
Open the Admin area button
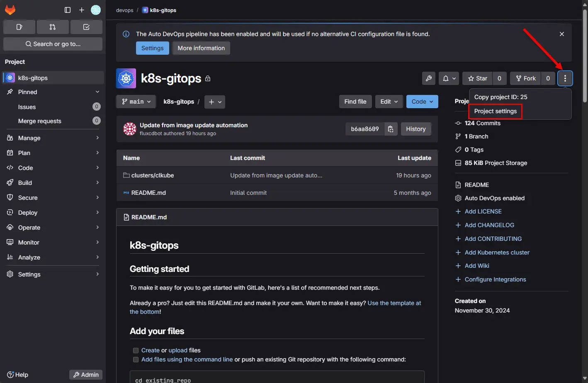[86, 375]
